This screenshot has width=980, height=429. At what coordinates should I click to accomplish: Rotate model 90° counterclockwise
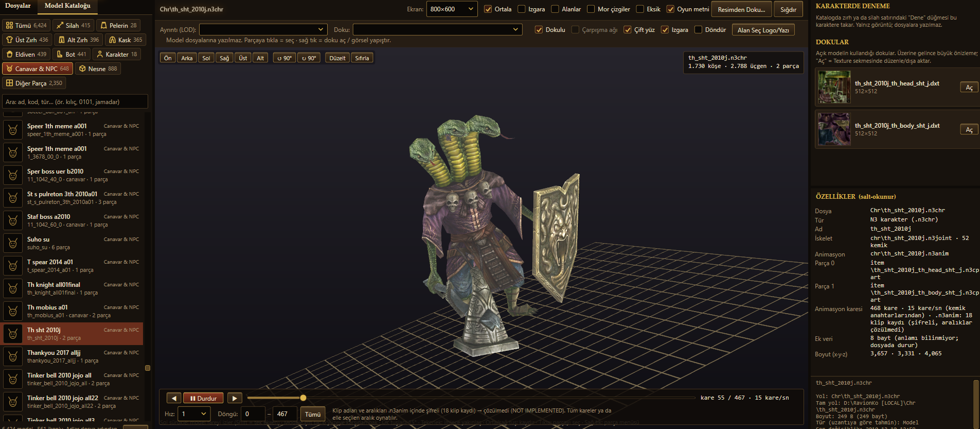tap(283, 58)
